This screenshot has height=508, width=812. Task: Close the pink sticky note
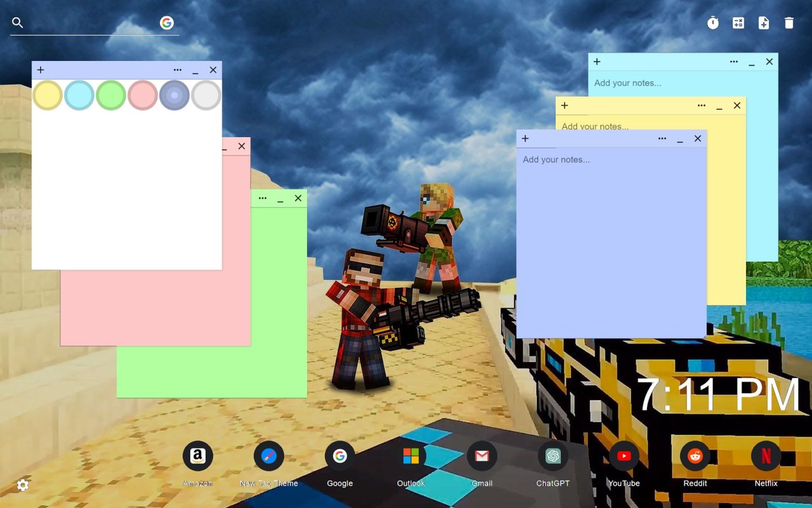[x=242, y=146]
